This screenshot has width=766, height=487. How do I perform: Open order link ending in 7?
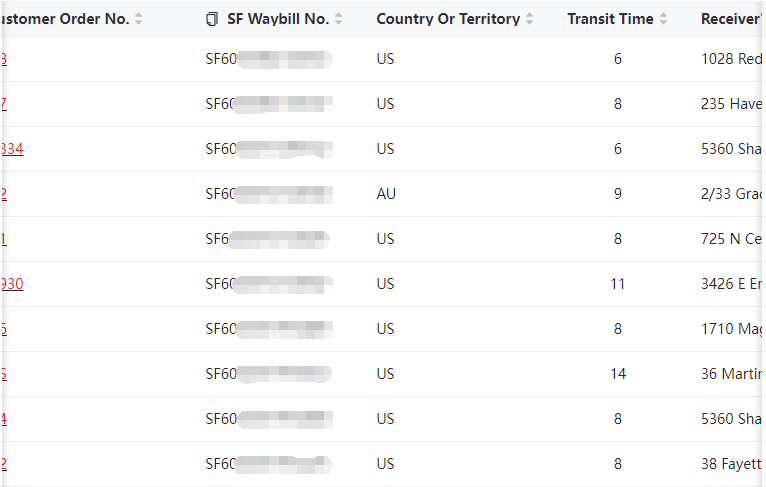4,104
